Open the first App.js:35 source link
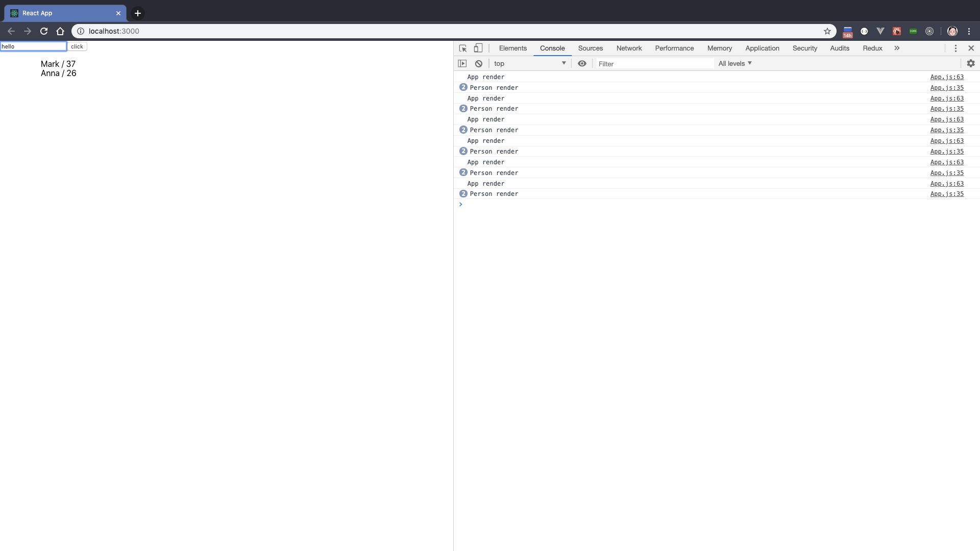Viewport: 980px width, 551px height. 947,88
